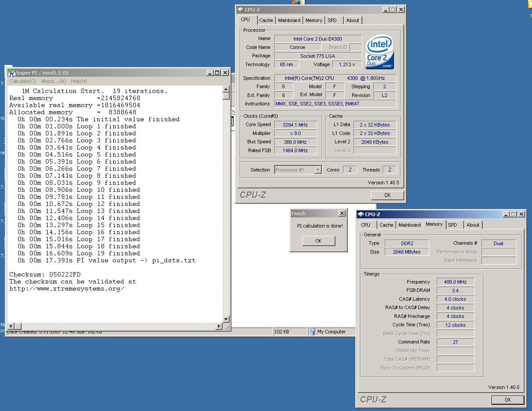Image resolution: width=532 pixels, height=411 pixels.
Task: Click the memory Frequency 488.0 MHz field
Action: [x=456, y=282]
